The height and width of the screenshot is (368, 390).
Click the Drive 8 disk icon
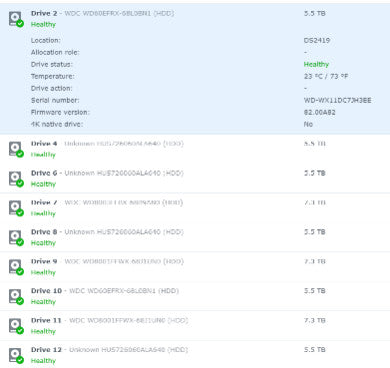16,237
